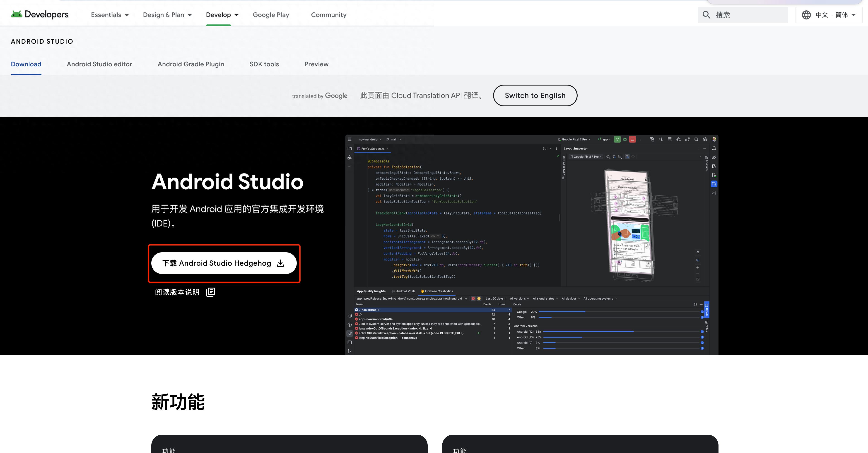Click the Resource Manager icon in IDE left sidebar

click(x=350, y=157)
